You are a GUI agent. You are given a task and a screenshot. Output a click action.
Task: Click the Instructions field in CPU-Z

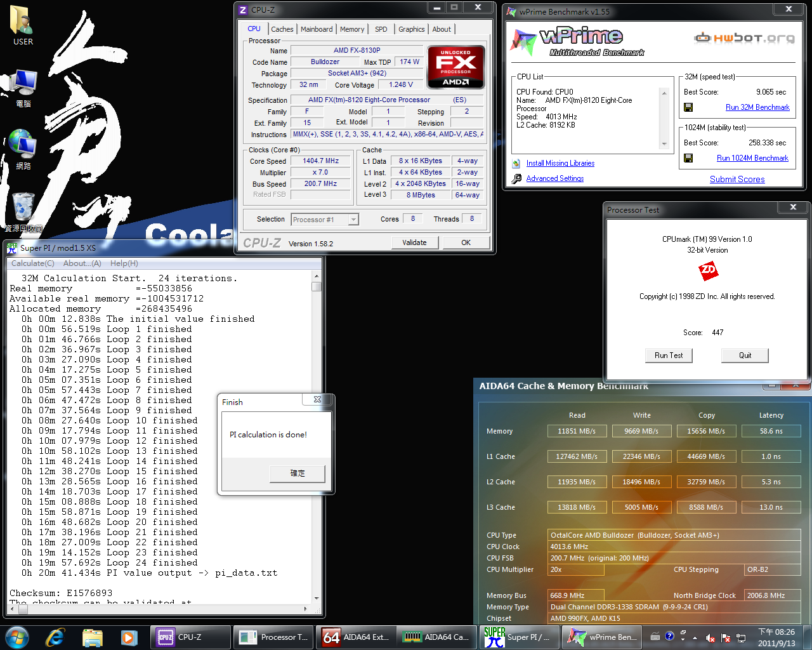tap(387, 135)
